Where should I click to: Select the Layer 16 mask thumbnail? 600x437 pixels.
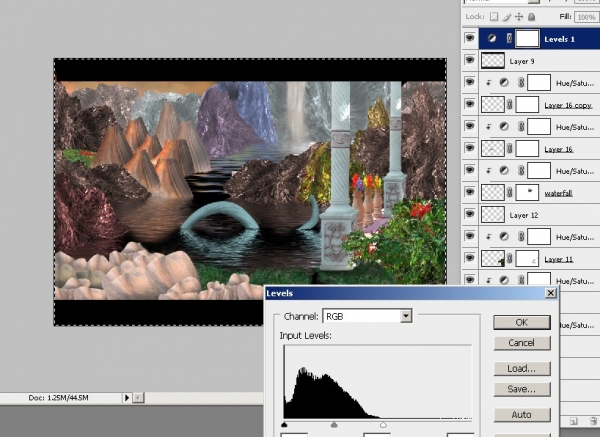528,148
